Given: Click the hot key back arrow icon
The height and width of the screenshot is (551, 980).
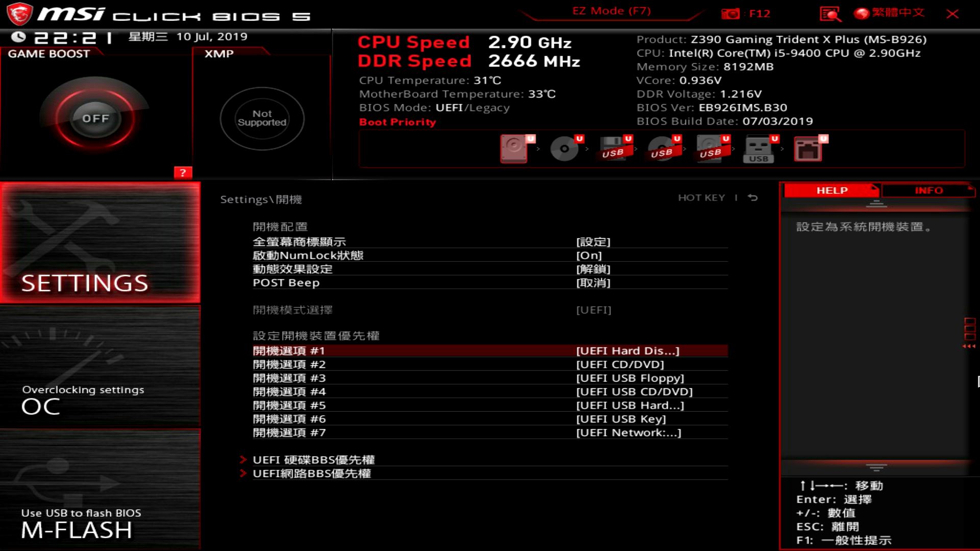Looking at the screenshot, I should (x=753, y=197).
